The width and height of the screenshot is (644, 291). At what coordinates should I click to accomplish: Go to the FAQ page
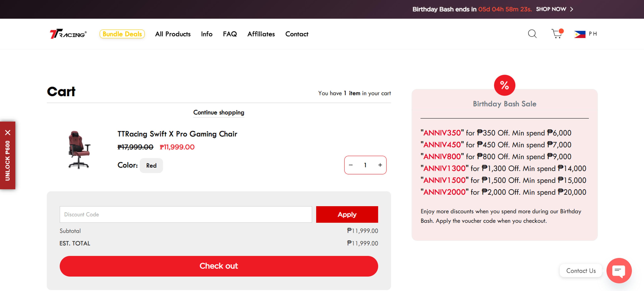click(x=230, y=34)
